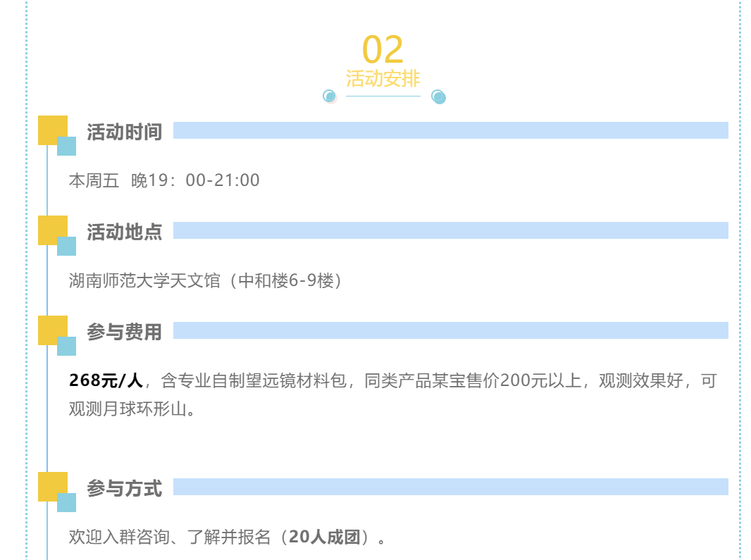Image resolution: width=751 pixels, height=560 pixels.
Task: Select the 活动安排 section title
Action: (x=383, y=78)
